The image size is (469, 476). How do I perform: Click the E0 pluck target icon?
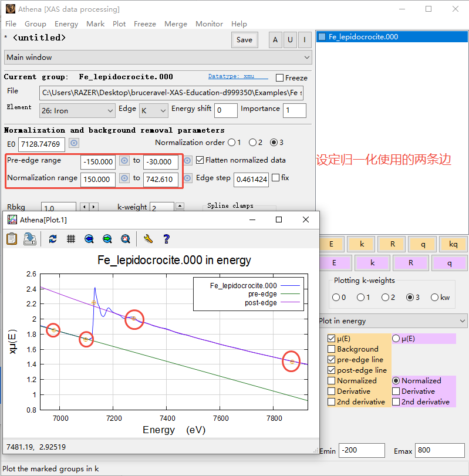74,143
